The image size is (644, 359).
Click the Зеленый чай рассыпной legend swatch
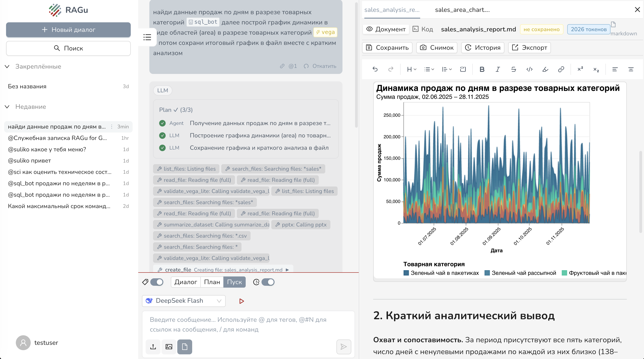coord(487,273)
